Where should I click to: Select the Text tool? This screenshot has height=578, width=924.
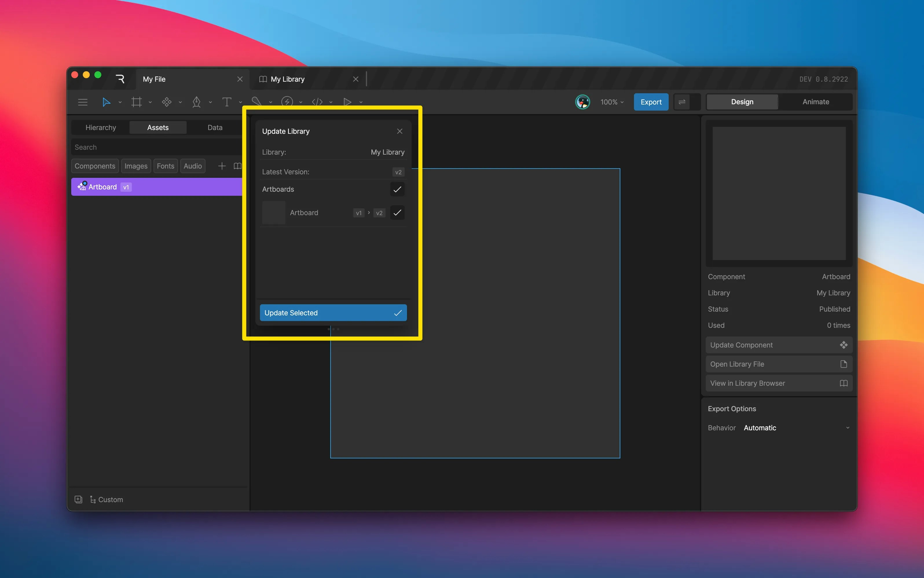[227, 102]
